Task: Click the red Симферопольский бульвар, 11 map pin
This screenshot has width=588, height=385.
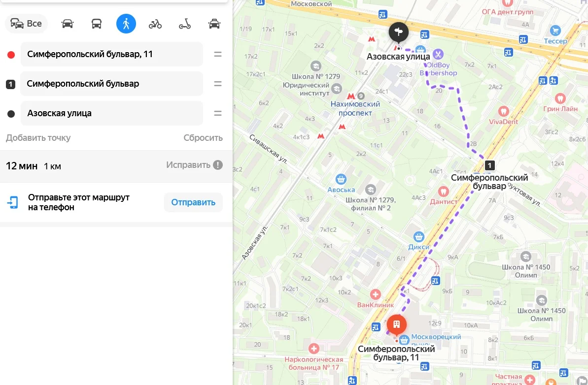Action: click(x=396, y=325)
